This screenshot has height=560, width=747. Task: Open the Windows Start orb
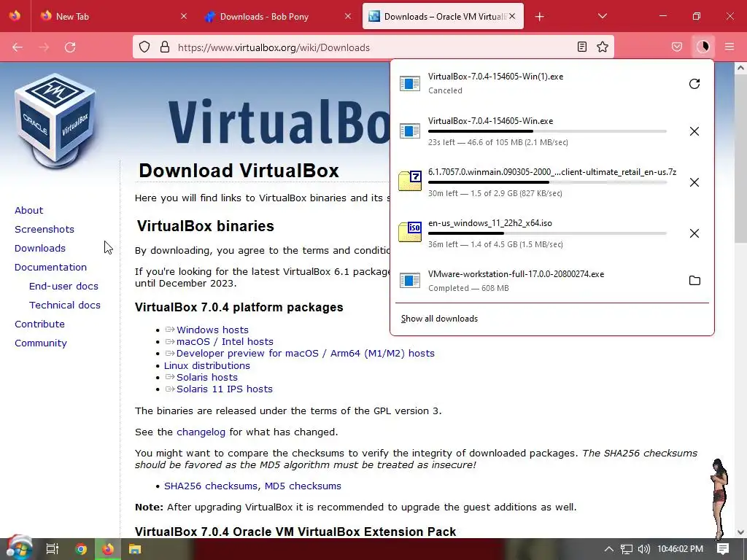[x=18, y=548]
